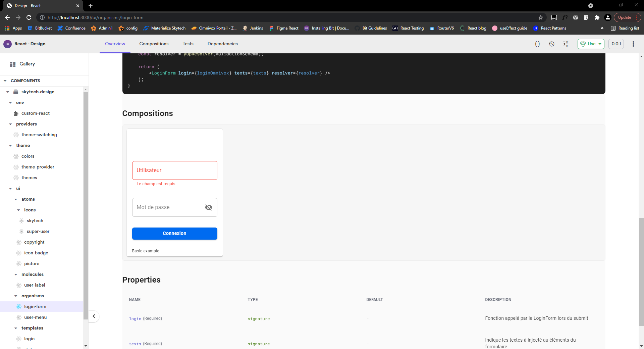Open the version history clock icon
Viewport: 644px width, 349px height.
(x=551, y=44)
